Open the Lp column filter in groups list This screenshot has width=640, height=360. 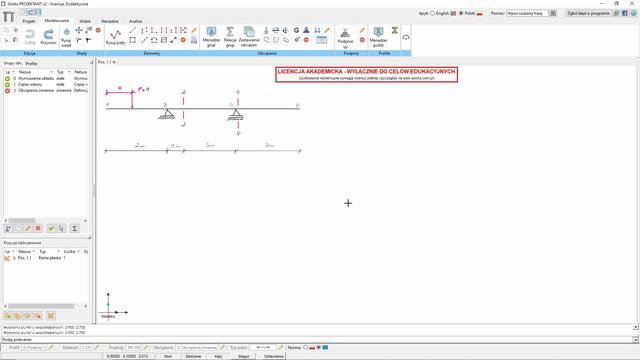pyautogui.click(x=13, y=72)
